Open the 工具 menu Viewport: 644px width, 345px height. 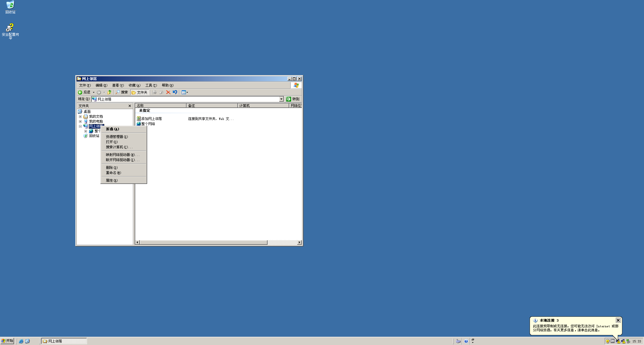151,85
